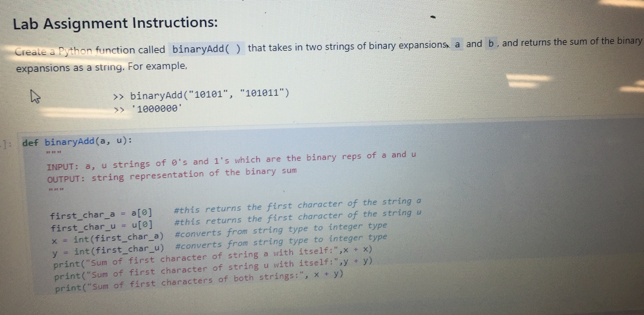Click the comment ending "of the string a"
The height and width of the screenshot is (315, 644).
[298, 205]
